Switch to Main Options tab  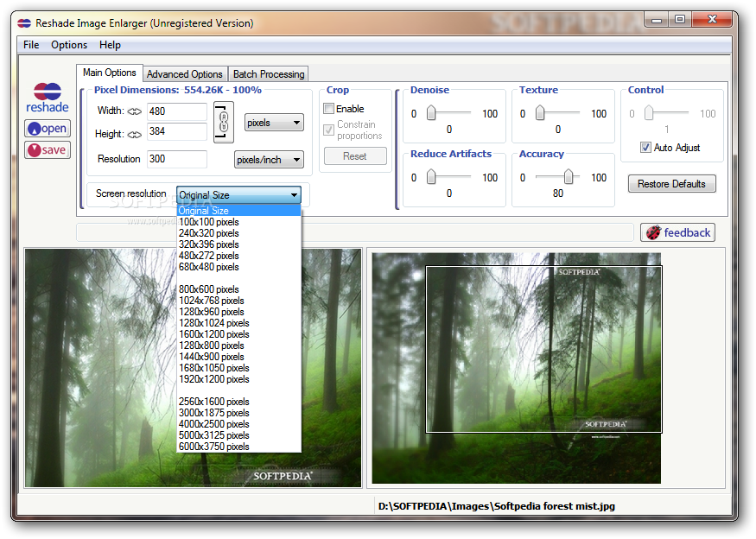pos(110,73)
